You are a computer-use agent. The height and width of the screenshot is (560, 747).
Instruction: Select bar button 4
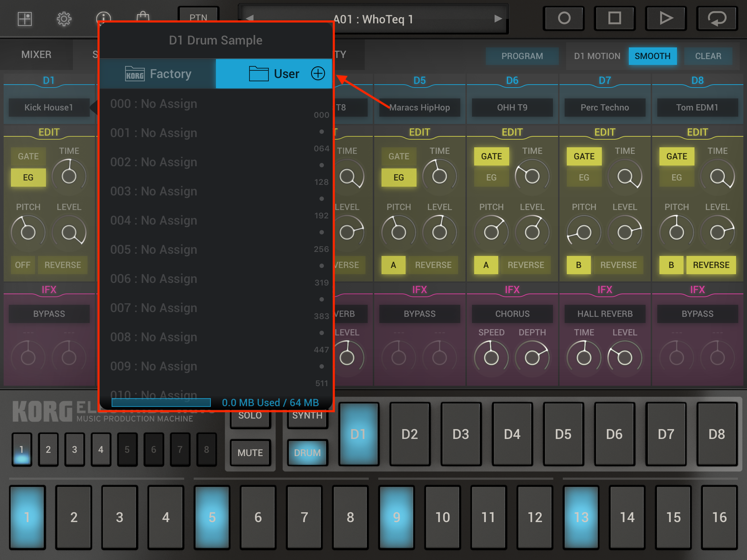point(101,450)
